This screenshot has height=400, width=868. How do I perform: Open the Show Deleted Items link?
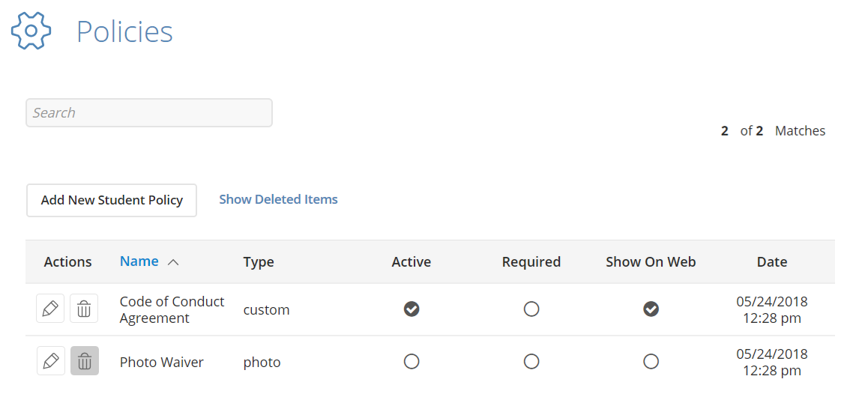[278, 199]
